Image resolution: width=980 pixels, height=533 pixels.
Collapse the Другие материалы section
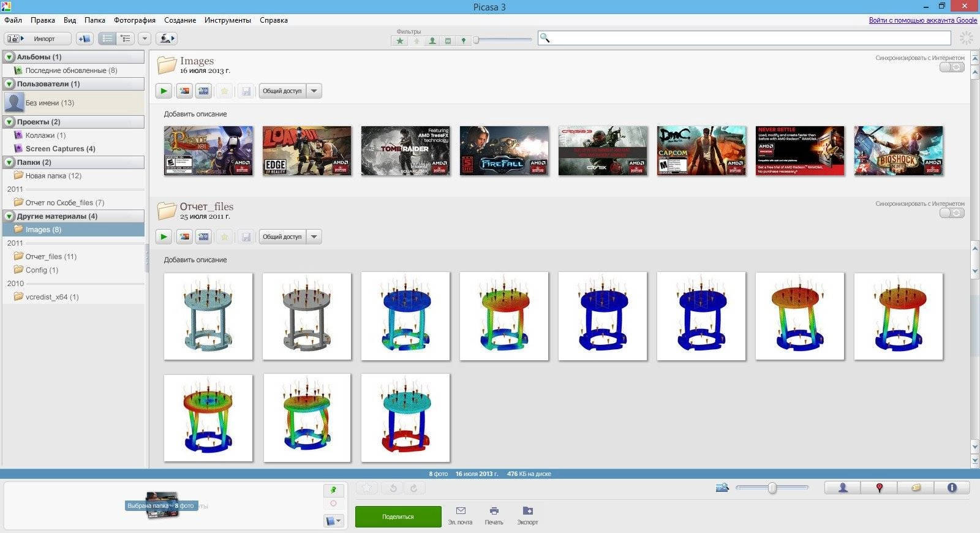(x=10, y=216)
